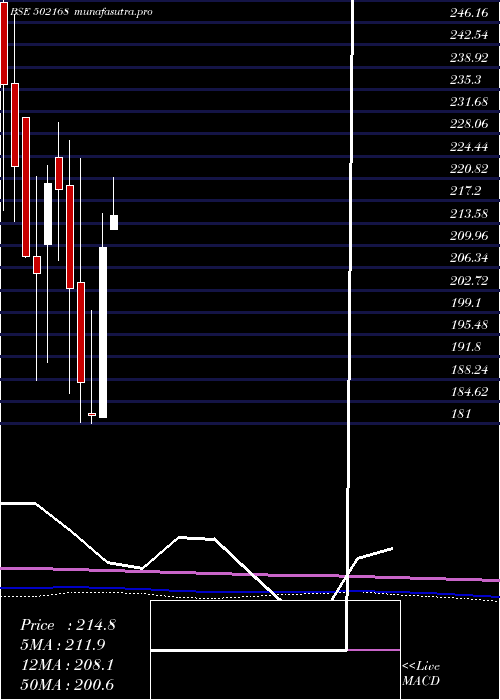Select the 213.58 price axis label
500x700 pixels.
click(x=469, y=213)
